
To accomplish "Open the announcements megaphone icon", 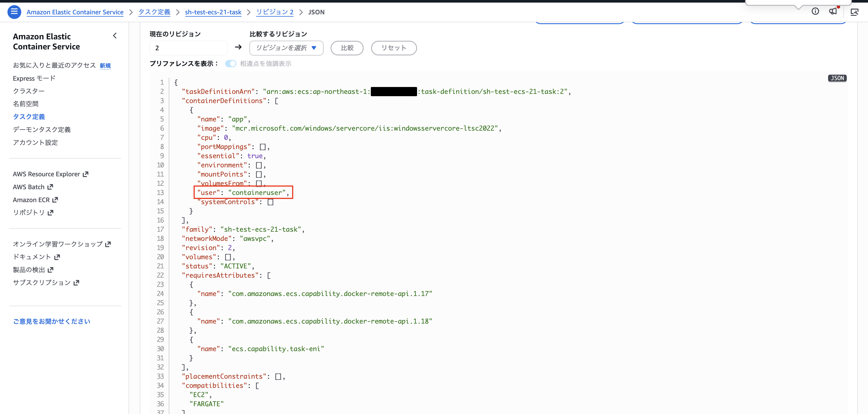I will coord(833,11).
